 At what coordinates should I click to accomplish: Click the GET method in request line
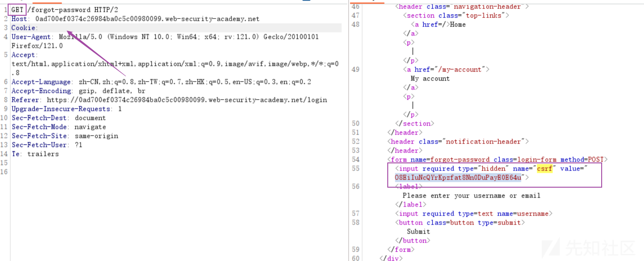pos(18,9)
